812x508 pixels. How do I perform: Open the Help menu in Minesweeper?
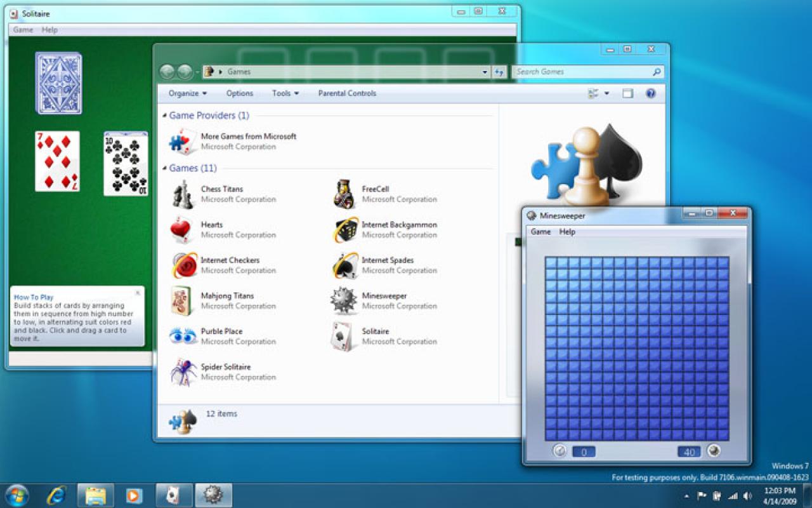point(567,232)
